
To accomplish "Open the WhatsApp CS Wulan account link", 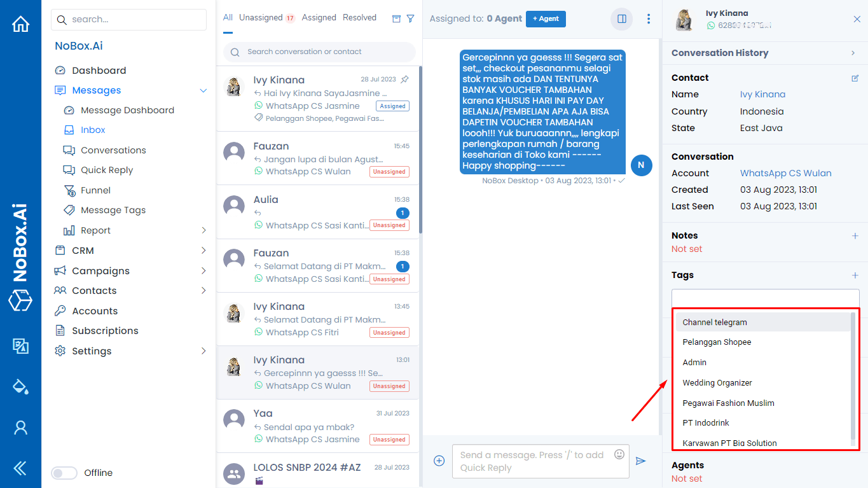I will tap(785, 172).
